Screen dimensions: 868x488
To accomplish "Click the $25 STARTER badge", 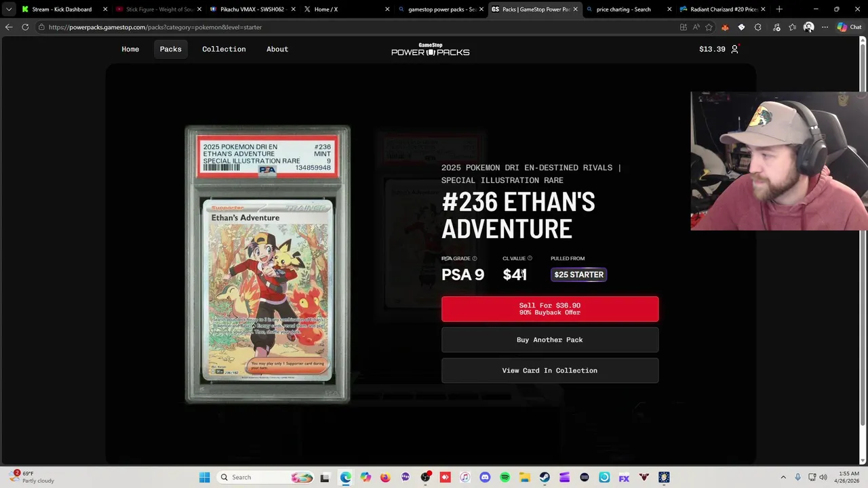I will (x=578, y=274).
